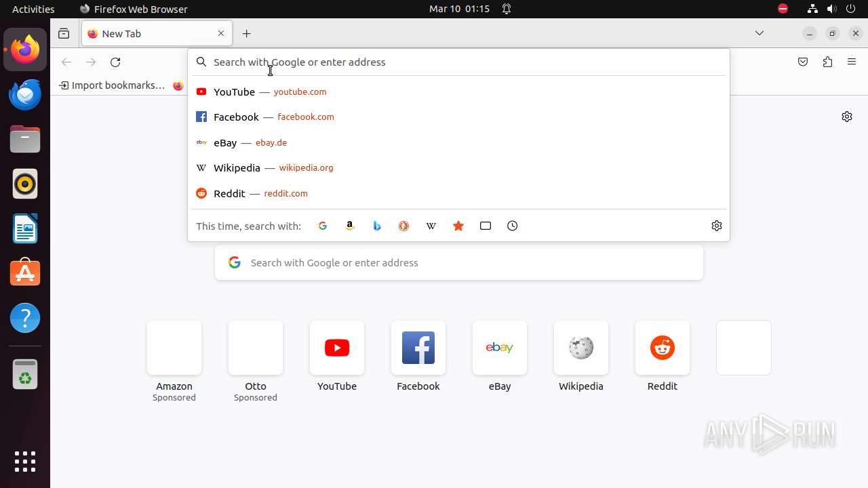
Task: Open Files manager from dock
Action: [x=25, y=139]
